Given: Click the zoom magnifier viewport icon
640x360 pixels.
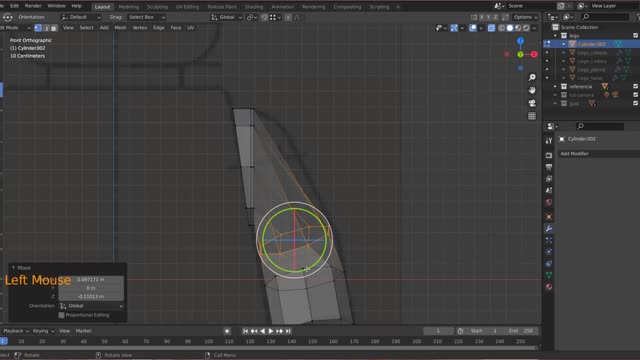Looking at the screenshot, I should coord(532,77).
